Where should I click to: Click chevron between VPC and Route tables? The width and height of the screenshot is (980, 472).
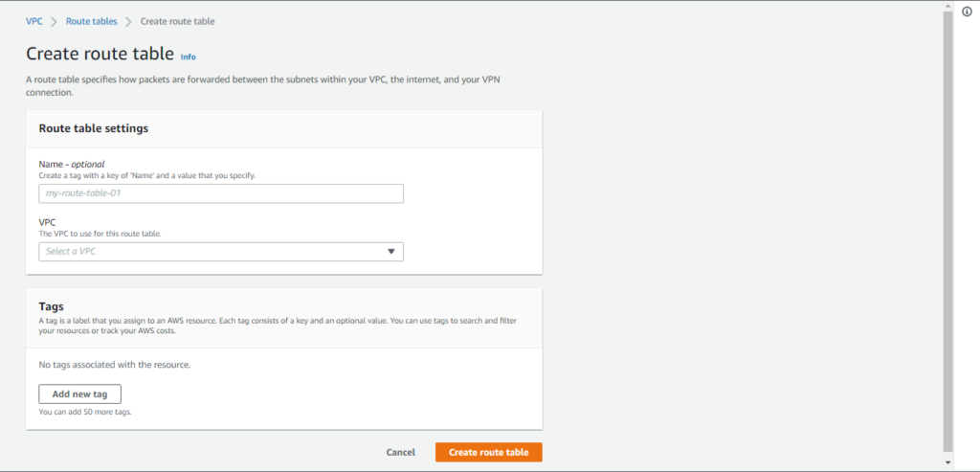(55, 21)
